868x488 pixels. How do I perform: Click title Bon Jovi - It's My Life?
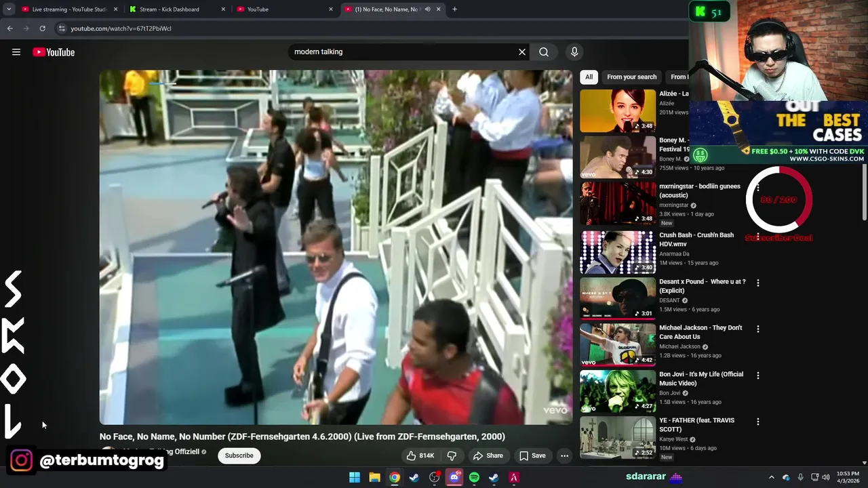tap(701, 378)
